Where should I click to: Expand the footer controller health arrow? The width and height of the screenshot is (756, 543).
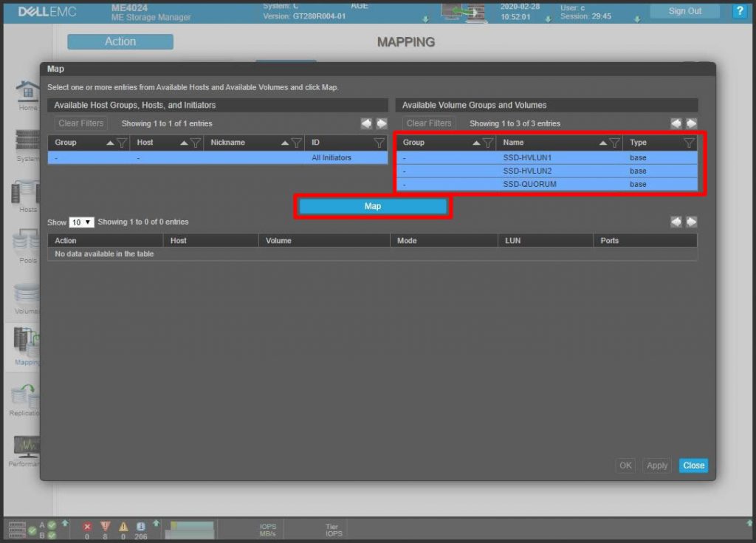click(x=65, y=523)
